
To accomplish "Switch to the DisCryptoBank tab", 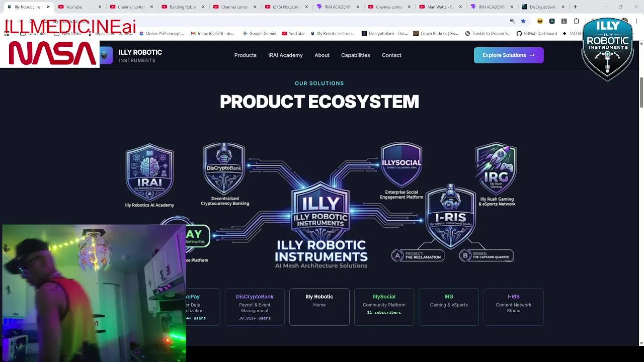I will (542, 7).
